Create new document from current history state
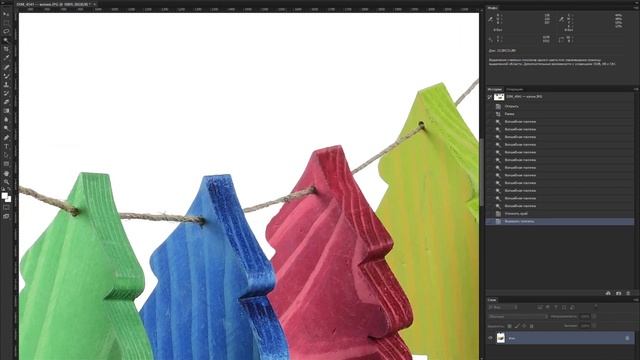 (x=608, y=293)
